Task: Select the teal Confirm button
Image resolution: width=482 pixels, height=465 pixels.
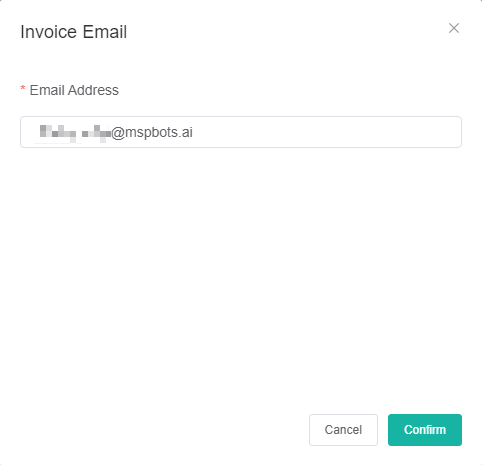Action: click(425, 430)
